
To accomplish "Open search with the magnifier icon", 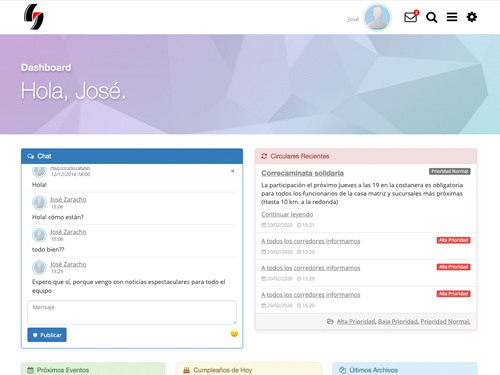I will coord(432,17).
